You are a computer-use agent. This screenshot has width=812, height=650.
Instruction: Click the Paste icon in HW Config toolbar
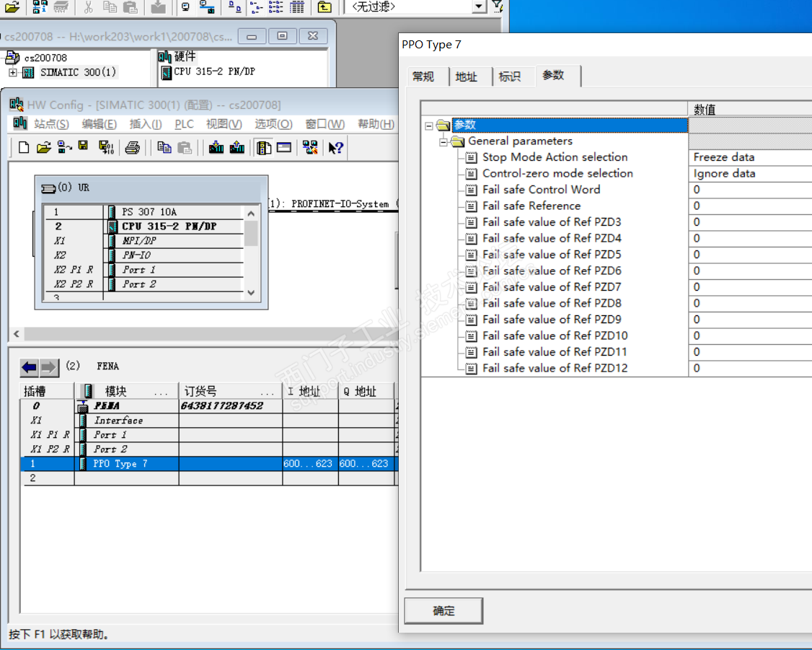click(185, 148)
